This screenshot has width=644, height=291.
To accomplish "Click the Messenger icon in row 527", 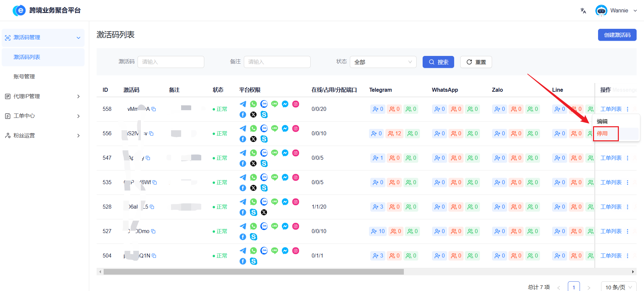I will 285,226.
